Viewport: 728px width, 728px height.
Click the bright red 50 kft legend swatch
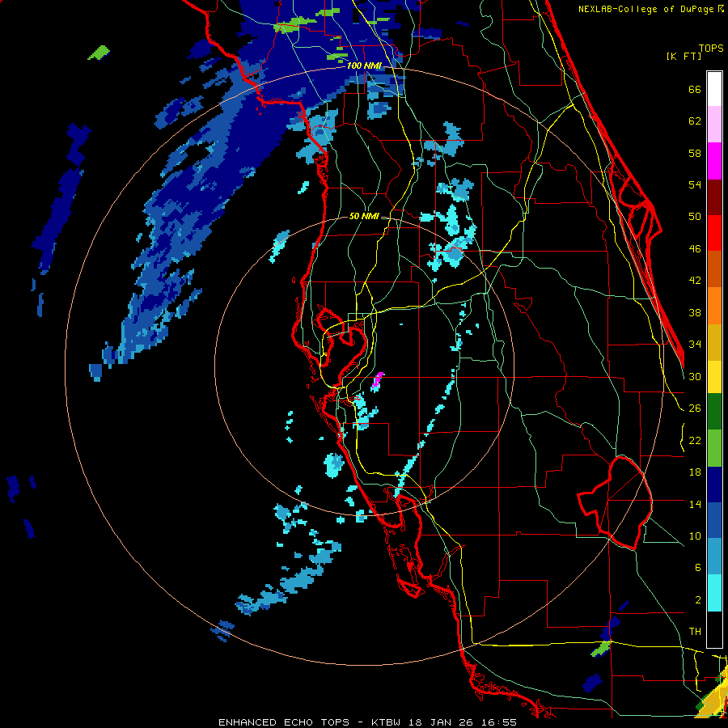tap(714, 233)
